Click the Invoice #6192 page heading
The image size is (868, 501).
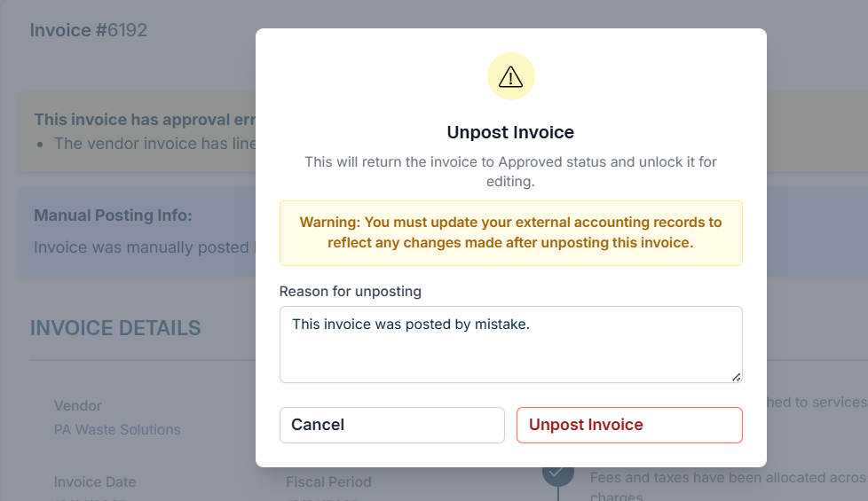tap(89, 30)
